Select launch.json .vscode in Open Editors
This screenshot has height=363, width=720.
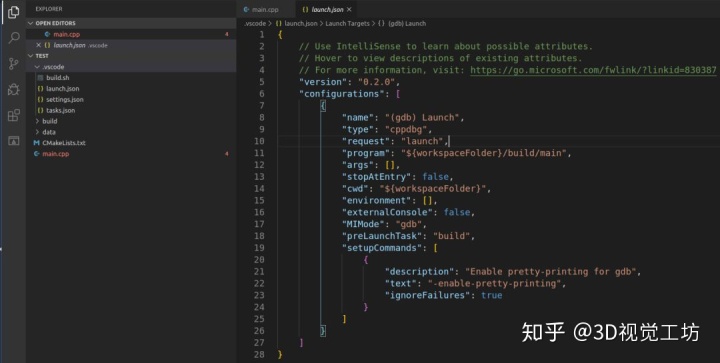[131, 45]
